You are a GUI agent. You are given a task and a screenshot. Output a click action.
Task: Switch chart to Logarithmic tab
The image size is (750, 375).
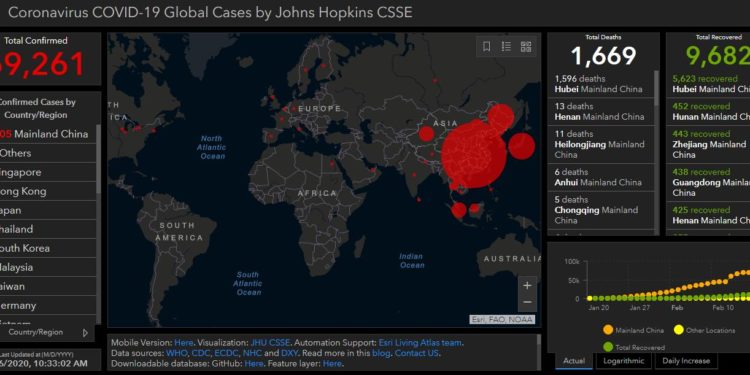point(623,361)
